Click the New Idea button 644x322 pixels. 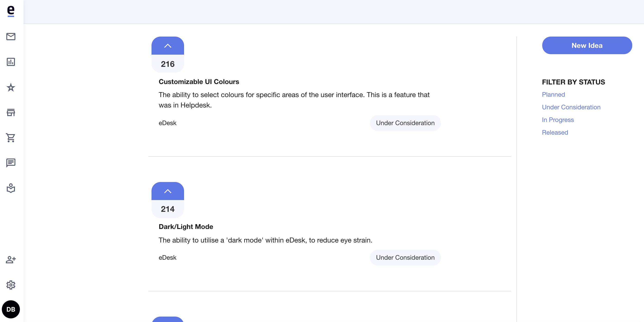[x=587, y=45]
